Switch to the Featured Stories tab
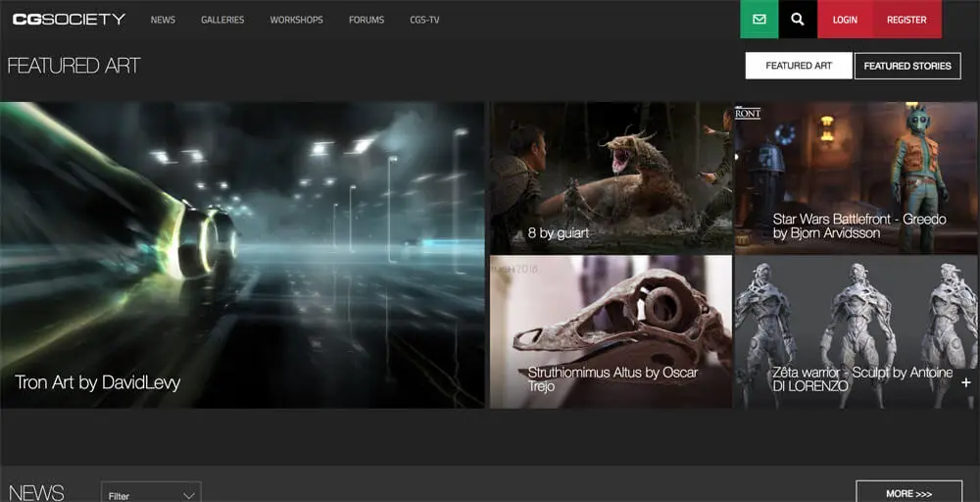 point(907,66)
